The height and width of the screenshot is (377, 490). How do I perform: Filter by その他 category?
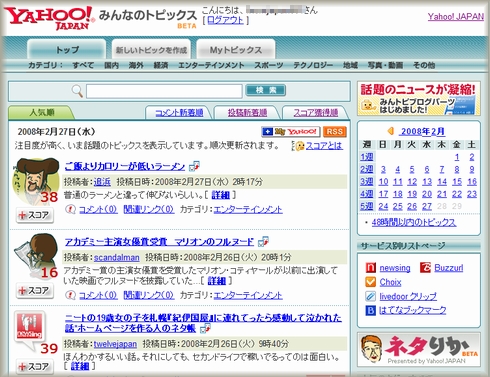coord(424,65)
